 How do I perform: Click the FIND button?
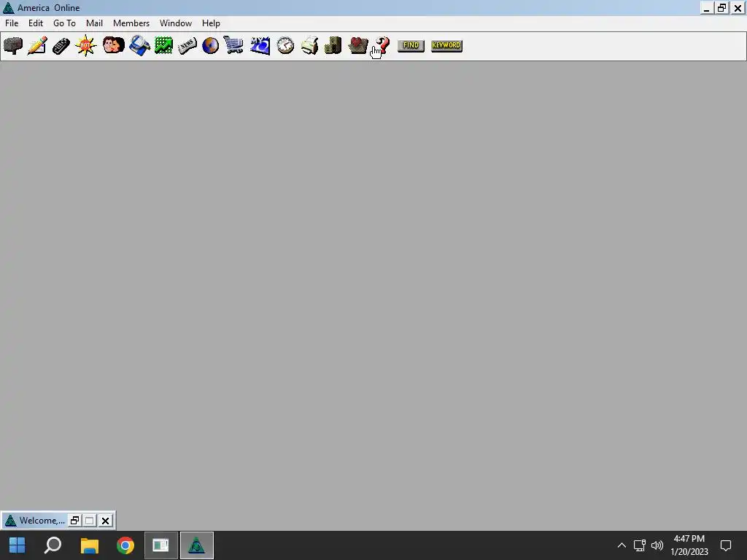pyautogui.click(x=411, y=46)
